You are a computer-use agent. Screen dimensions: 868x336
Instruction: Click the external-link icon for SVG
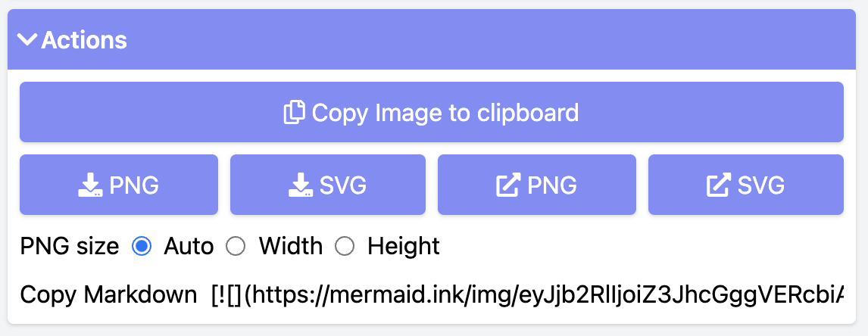click(x=719, y=185)
